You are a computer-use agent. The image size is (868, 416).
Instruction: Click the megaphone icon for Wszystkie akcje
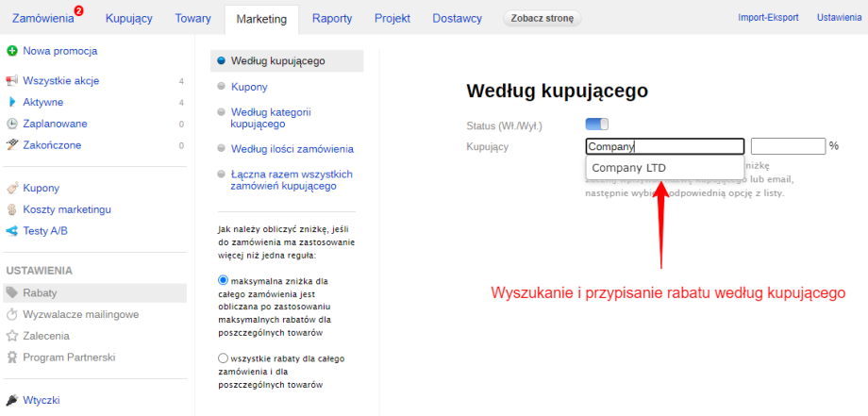[x=12, y=81]
